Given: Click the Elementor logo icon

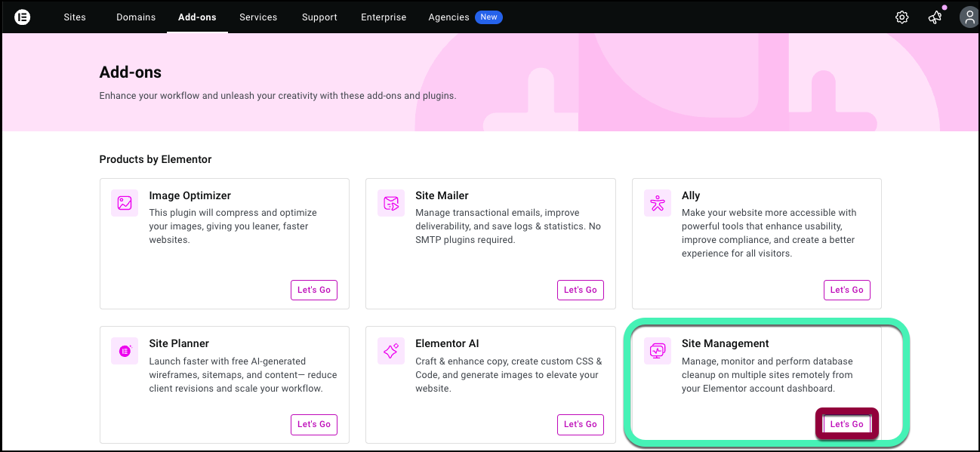Looking at the screenshot, I should [23, 17].
